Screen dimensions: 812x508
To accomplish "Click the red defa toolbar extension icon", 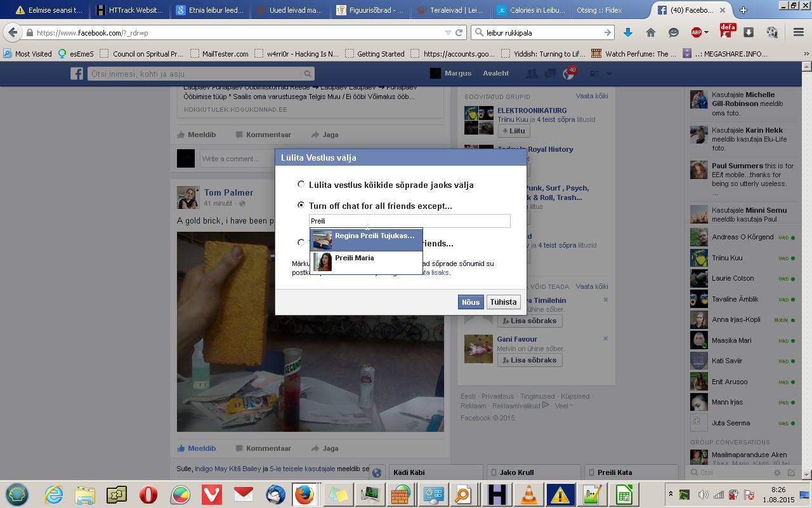I will pos(727,30).
